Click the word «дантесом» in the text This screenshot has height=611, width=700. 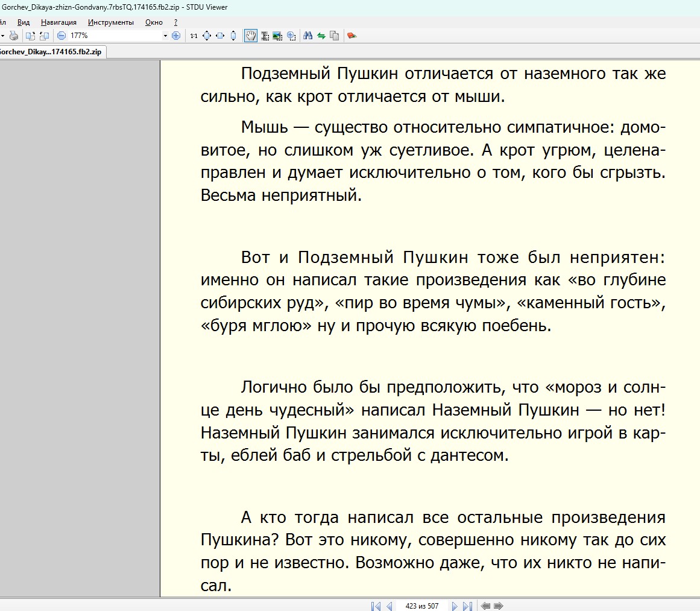[x=467, y=455]
